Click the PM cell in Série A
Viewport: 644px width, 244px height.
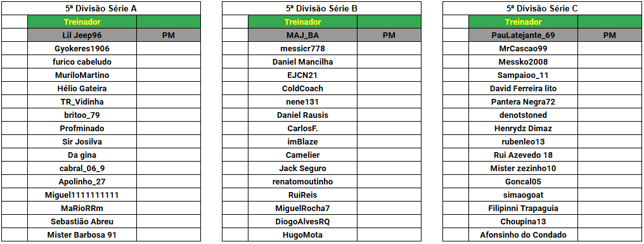click(x=169, y=35)
